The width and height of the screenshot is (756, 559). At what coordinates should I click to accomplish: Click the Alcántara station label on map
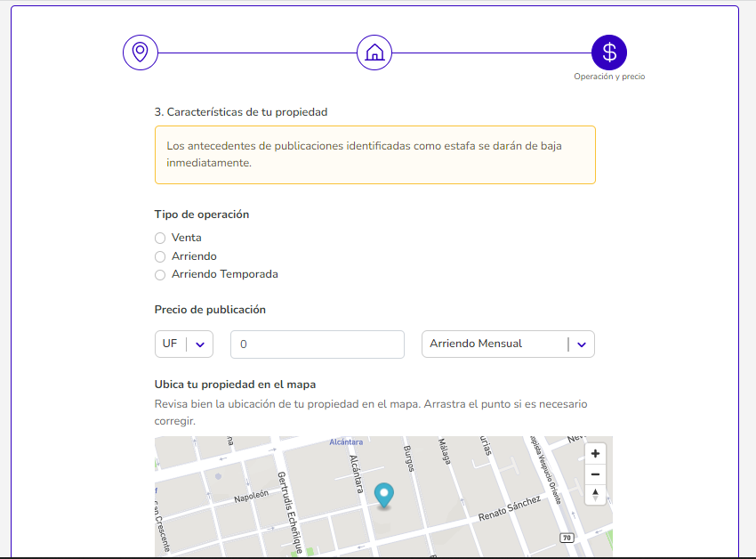click(x=346, y=442)
